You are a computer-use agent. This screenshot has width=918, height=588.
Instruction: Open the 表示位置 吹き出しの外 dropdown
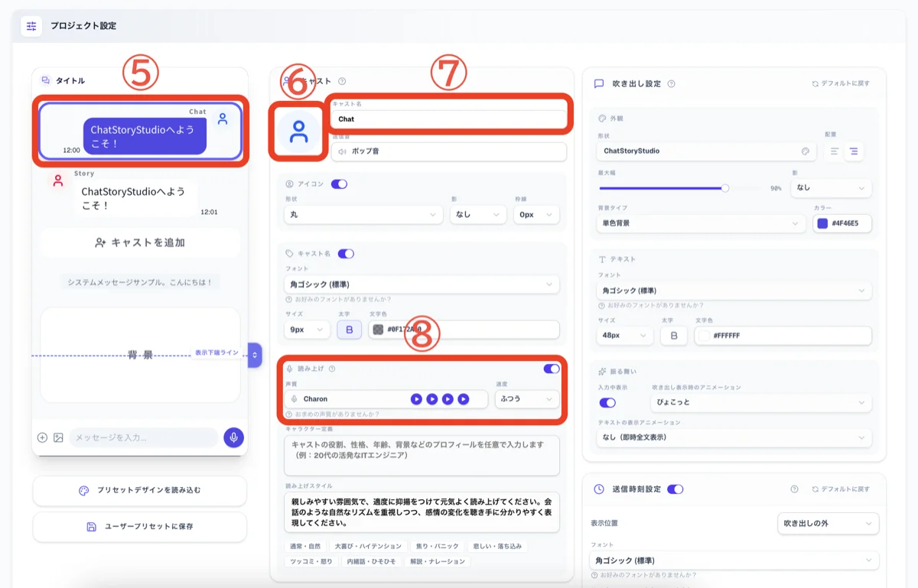tap(828, 523)
